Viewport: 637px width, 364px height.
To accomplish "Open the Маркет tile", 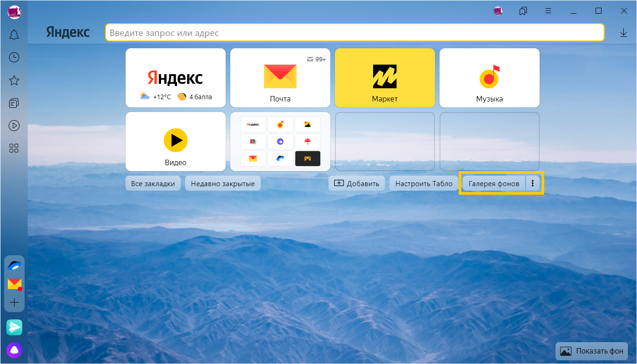I will 385,78.
